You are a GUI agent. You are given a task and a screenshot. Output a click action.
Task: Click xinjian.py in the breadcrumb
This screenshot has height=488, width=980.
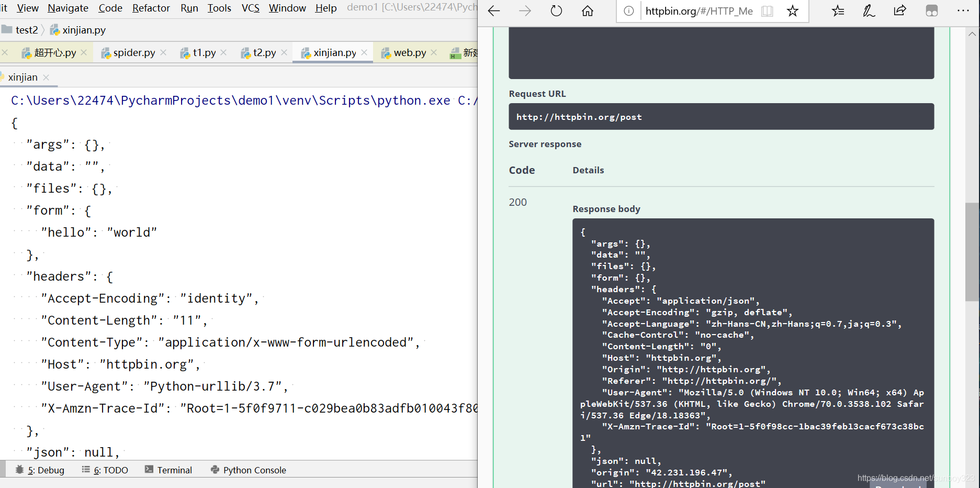point(78,30)
